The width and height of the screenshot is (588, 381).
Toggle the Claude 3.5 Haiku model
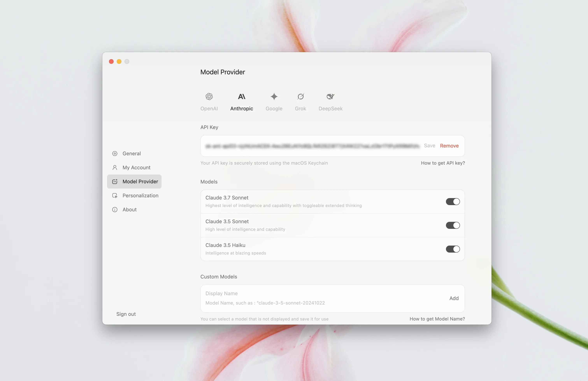[453, 249]
